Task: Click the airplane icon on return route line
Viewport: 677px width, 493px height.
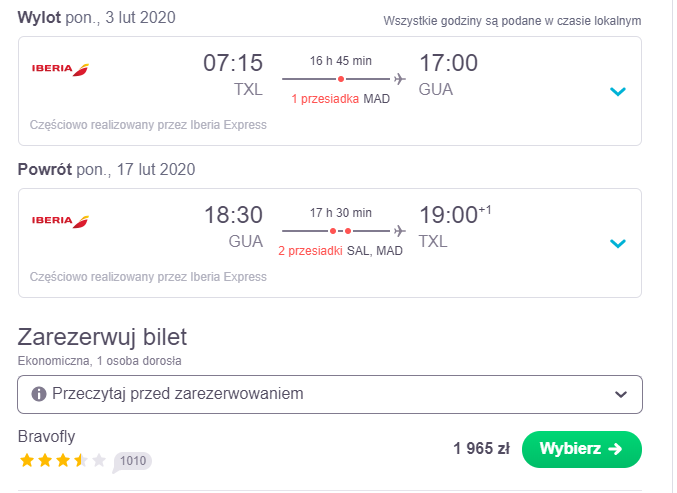Action: tap(400, 231)
